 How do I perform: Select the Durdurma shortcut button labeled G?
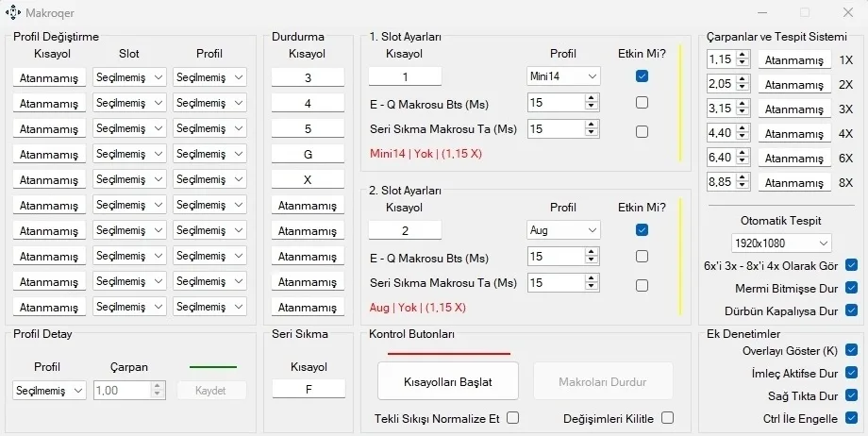[x=308, y=153]
